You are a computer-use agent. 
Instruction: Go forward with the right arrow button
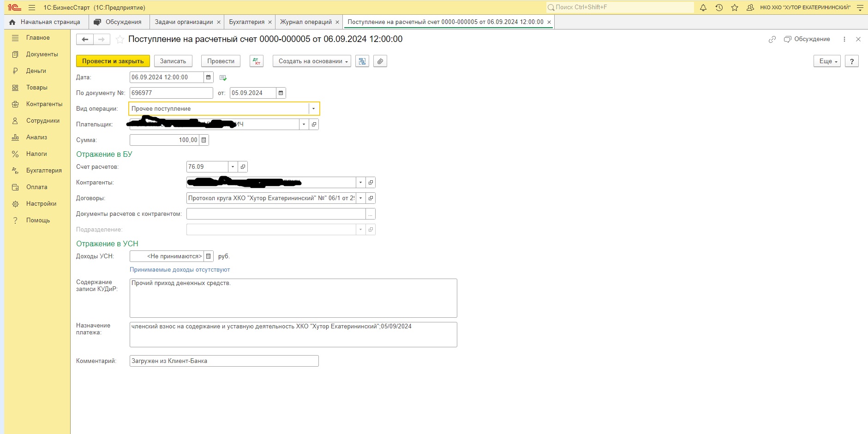coord(102,39)
